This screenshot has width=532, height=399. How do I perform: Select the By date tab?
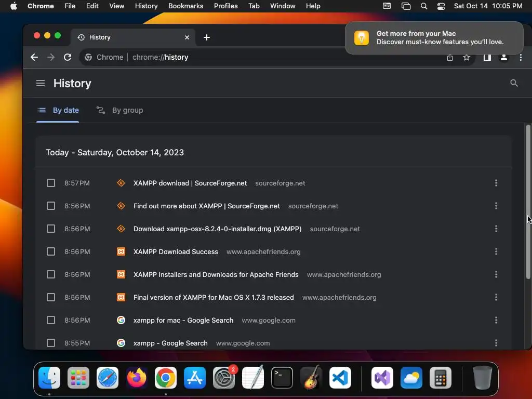[58, 110]
